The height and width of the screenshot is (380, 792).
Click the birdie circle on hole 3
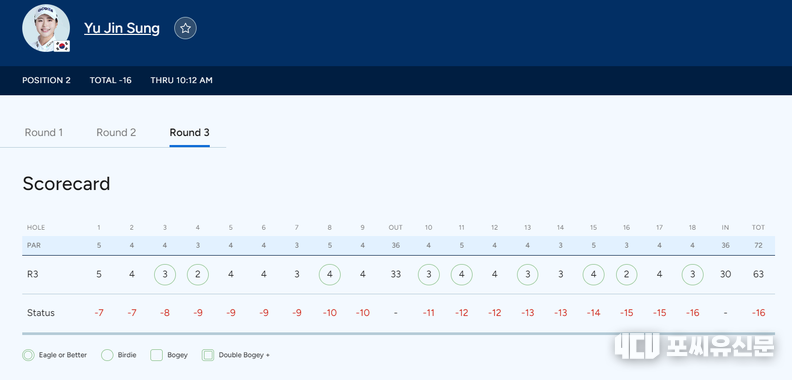[165, 274]
